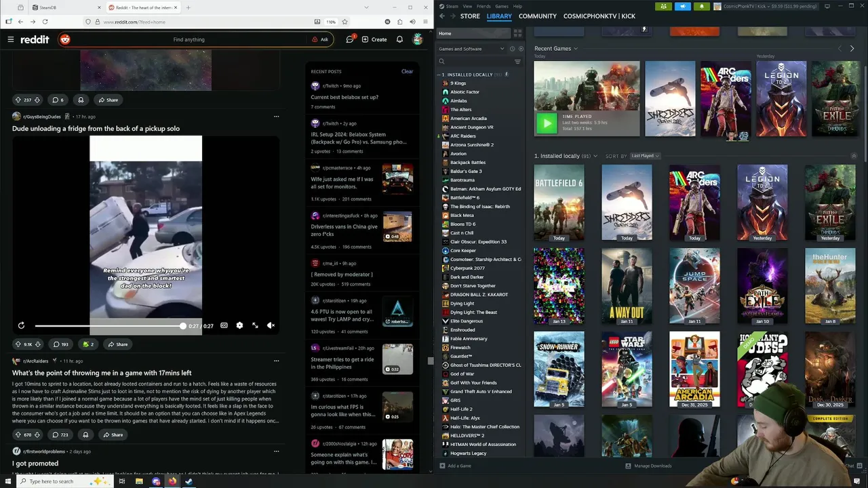
Task: Open 'Current best belabox set up?' recent post
Action: point(344,97)
